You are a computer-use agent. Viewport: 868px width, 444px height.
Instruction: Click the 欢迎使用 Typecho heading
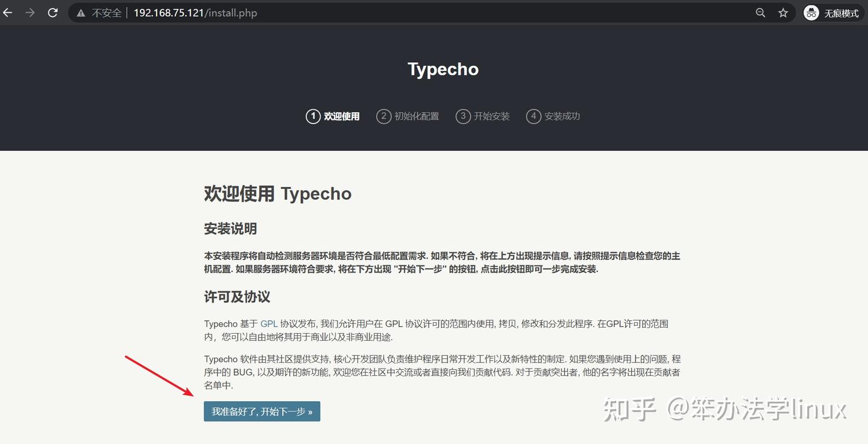pos(278,194)
